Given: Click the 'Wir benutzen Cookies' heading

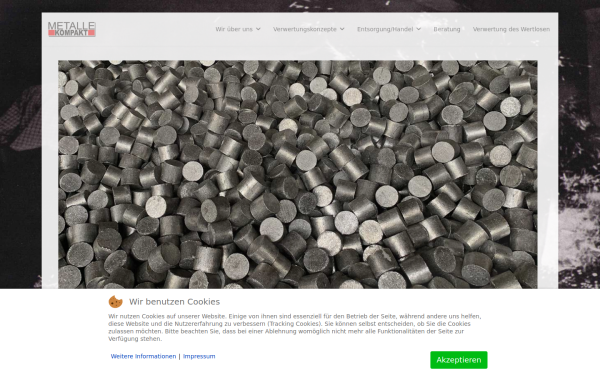Looking at the screenshot, I should click(174, 302).
